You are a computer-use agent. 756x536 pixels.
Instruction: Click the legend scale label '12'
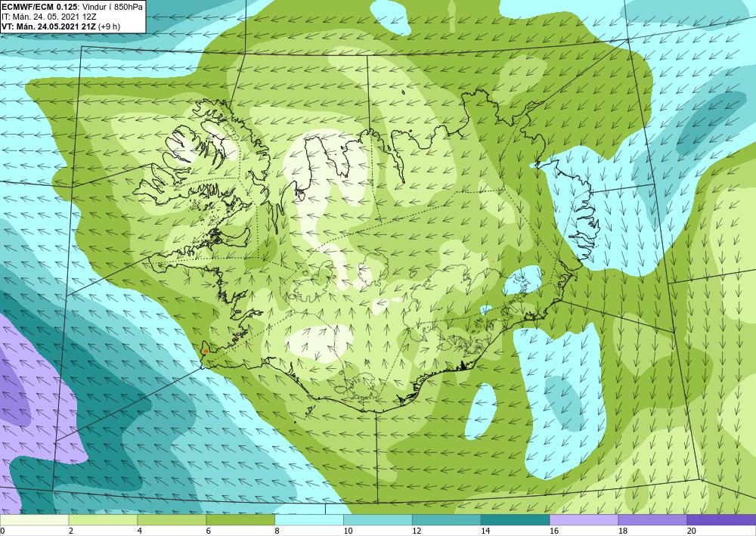tap(417, 531)
